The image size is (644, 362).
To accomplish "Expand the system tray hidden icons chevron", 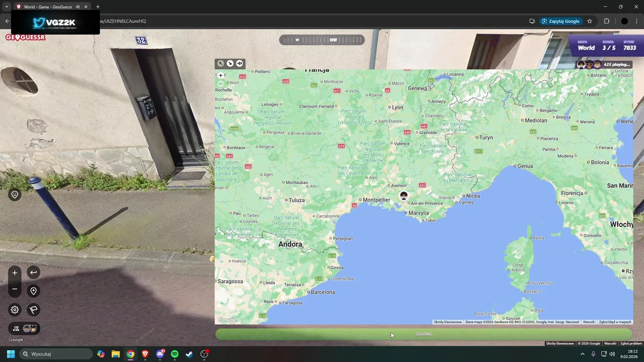I will (583, 354).
